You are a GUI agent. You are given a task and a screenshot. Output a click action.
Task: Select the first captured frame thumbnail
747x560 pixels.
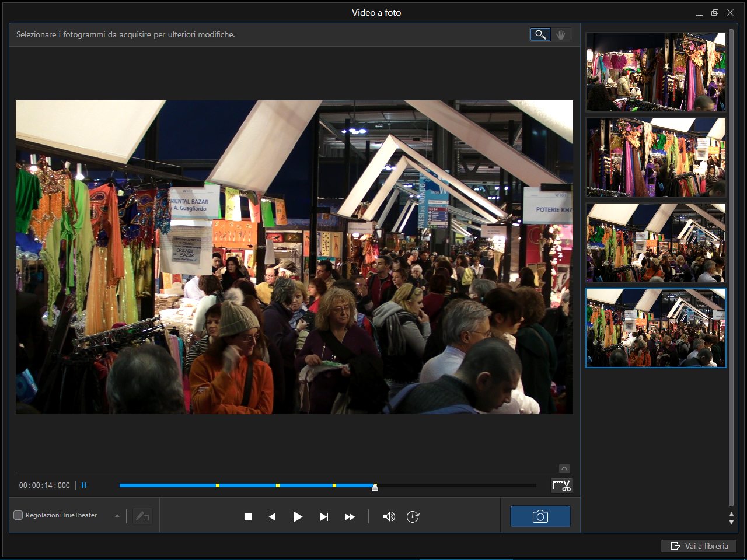click(656, 72)
